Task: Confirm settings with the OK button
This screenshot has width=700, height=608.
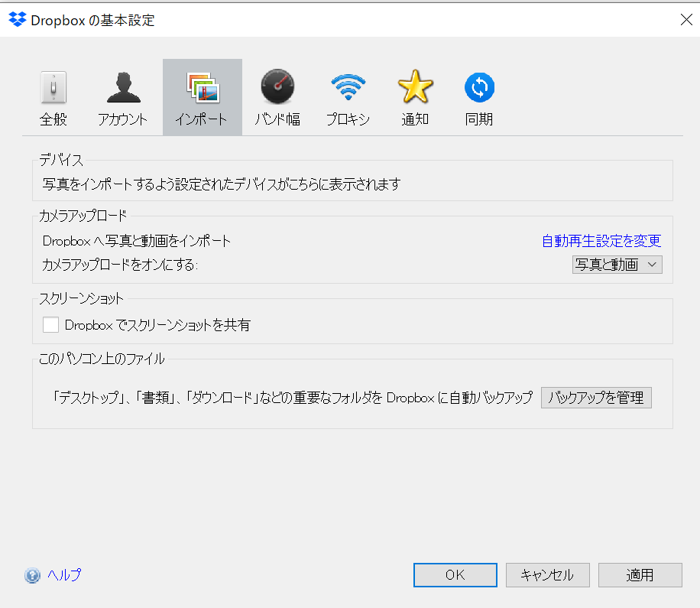Action: pos(455,575)
